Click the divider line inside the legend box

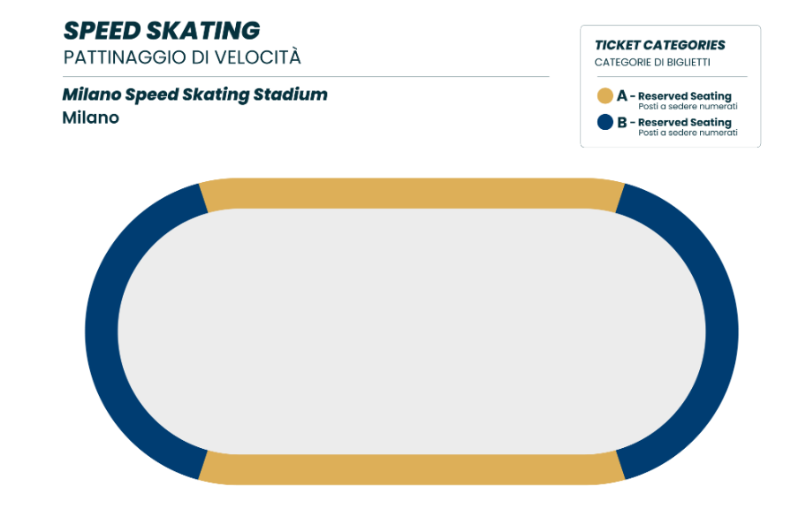coord(671,77)
